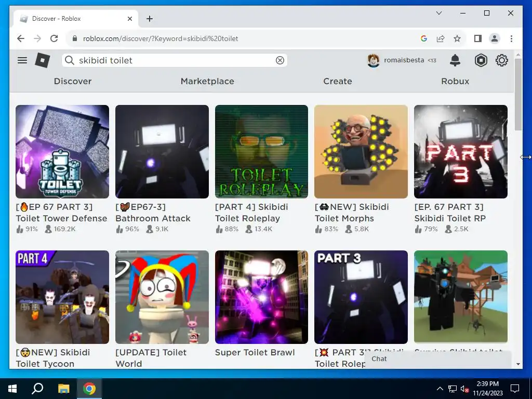The height and width of the screenshot is (399, 532).
Task: Click the Roblox logo home icon
Action: point(43,60)
